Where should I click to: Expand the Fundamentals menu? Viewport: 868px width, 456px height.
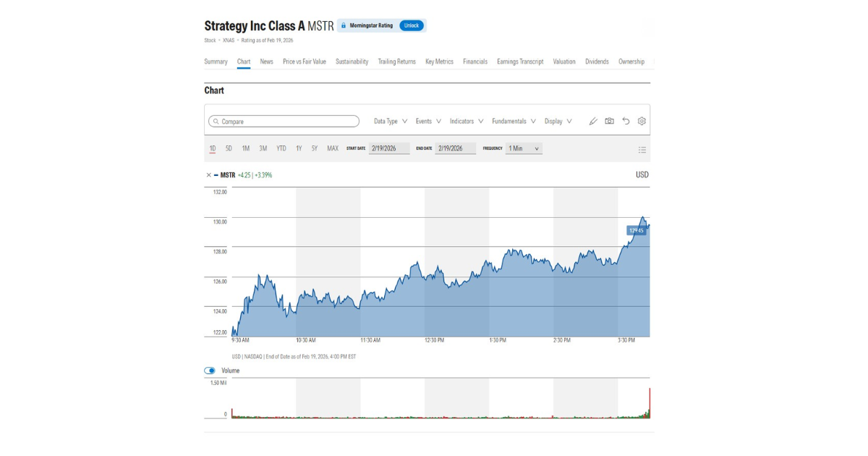tap(513, 121)
